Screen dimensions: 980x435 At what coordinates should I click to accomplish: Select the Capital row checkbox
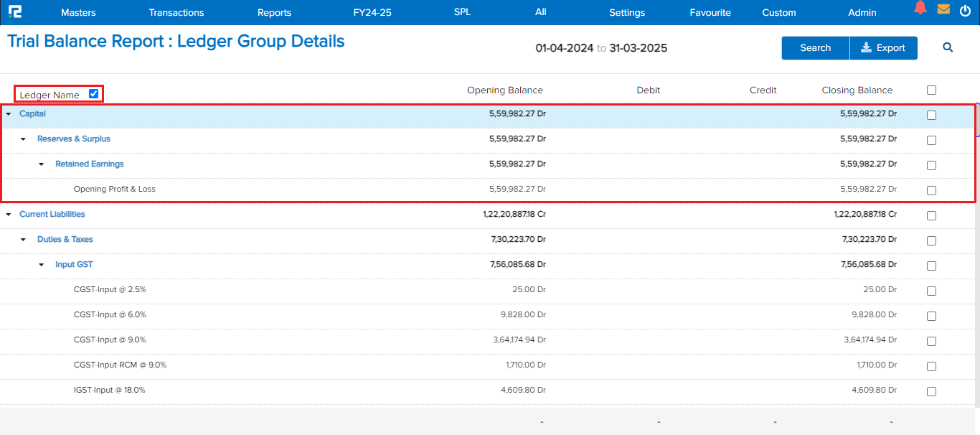coord(931,115)
